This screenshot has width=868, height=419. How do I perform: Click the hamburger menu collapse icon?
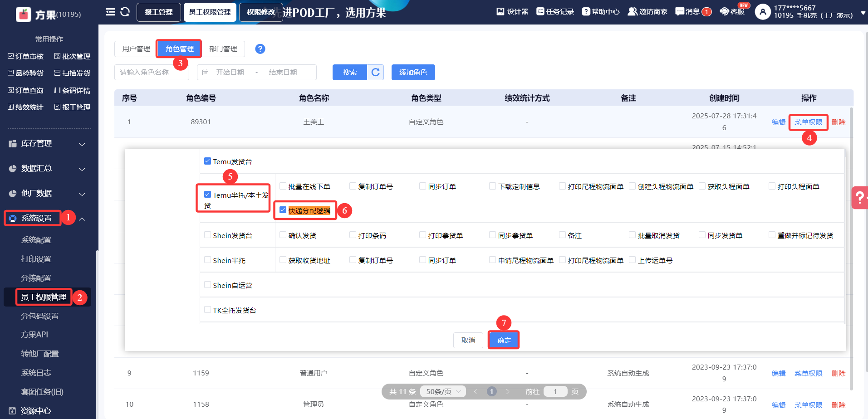[110, 12]
